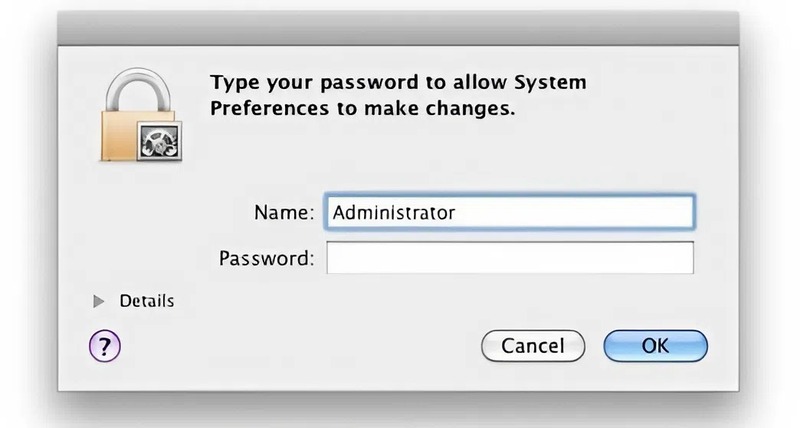
Task: Click into the empty Password field
Action: pos(509,258)
